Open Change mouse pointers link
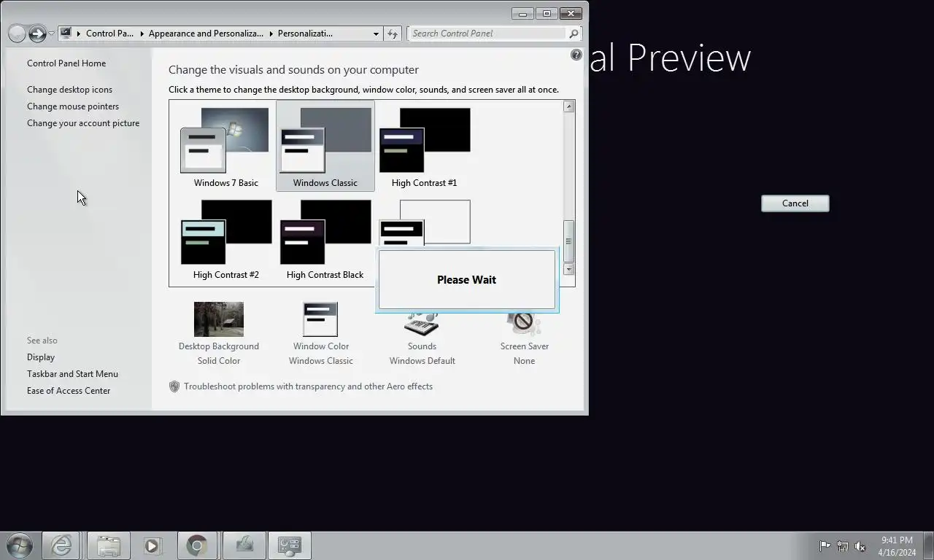The height and width of the screenshot is (560, 934). click(x=73, y=106)
